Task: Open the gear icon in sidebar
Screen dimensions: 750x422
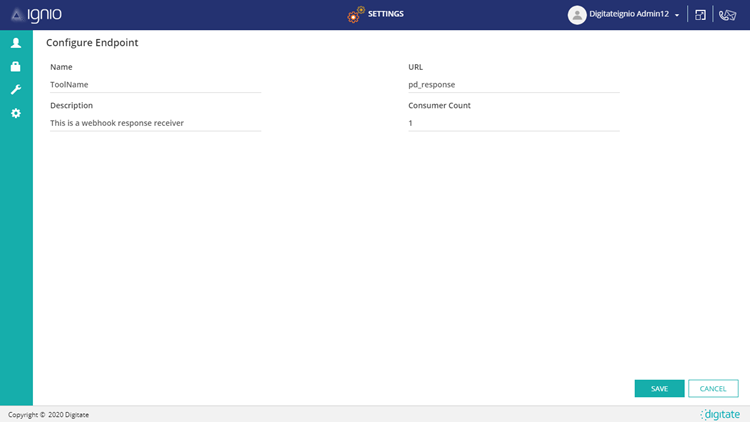Action: 16,113
